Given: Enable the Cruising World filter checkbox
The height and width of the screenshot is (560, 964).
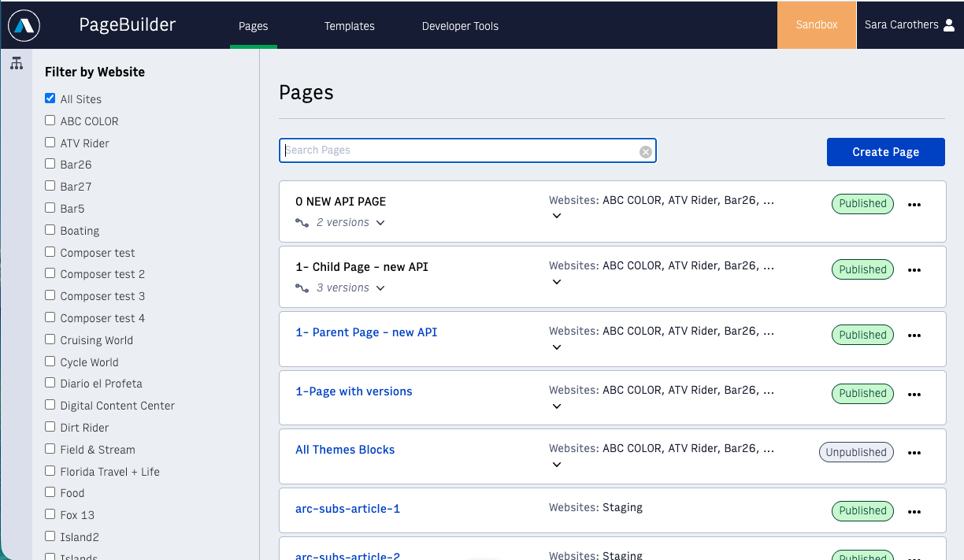Looking at the screenshot, I should pos(50,339).
